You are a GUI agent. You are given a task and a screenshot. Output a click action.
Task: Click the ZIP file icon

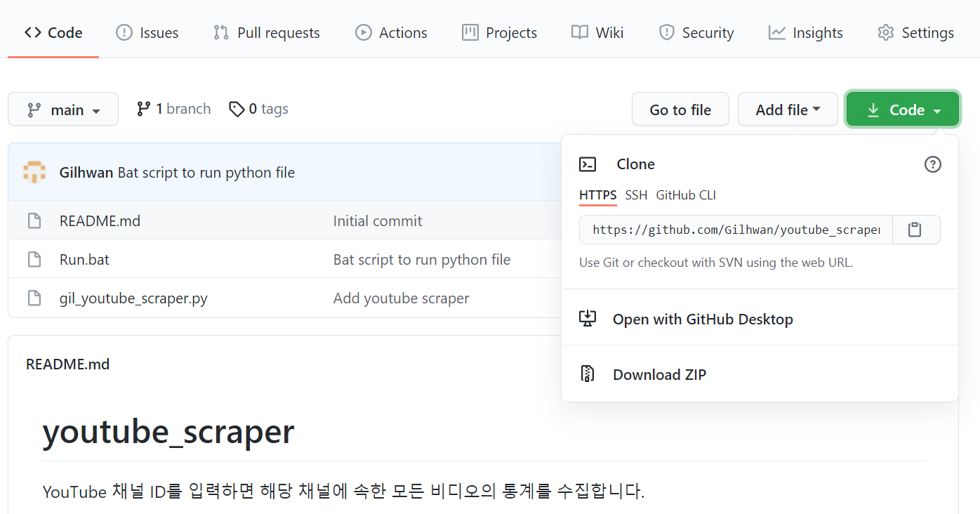588,374
